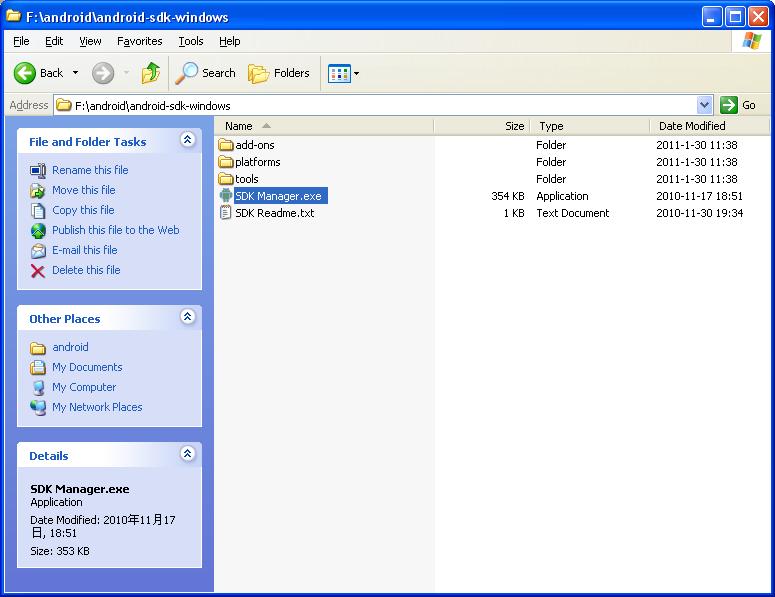775x597 pixels.
Task: Open My Computer link
Action: (x=84, y=387)
